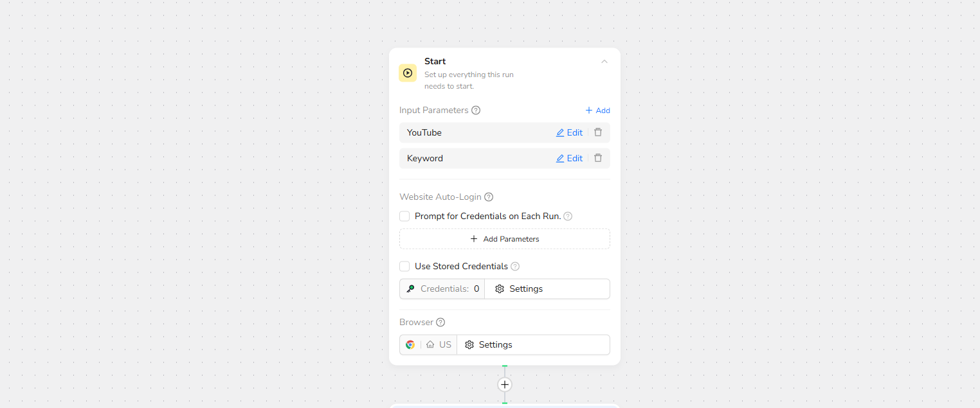Open help icon beside Prompt for Credentials

568,217
